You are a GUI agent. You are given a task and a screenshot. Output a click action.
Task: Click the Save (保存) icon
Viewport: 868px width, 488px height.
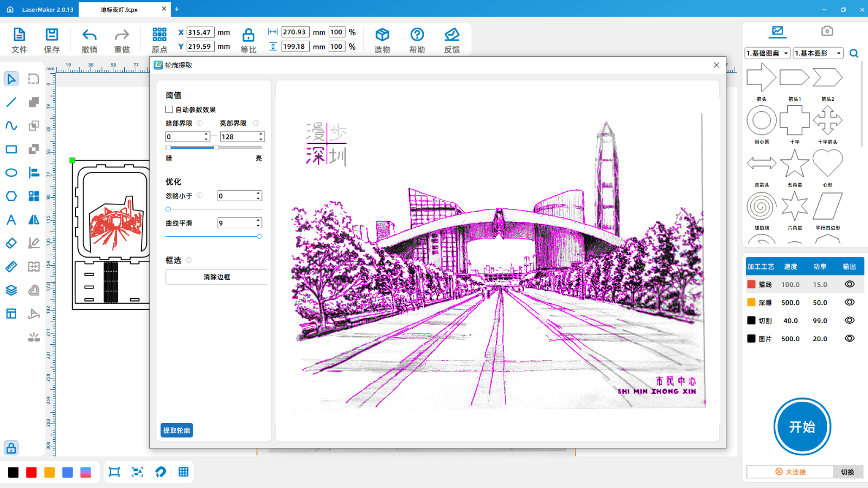point(52,40)
